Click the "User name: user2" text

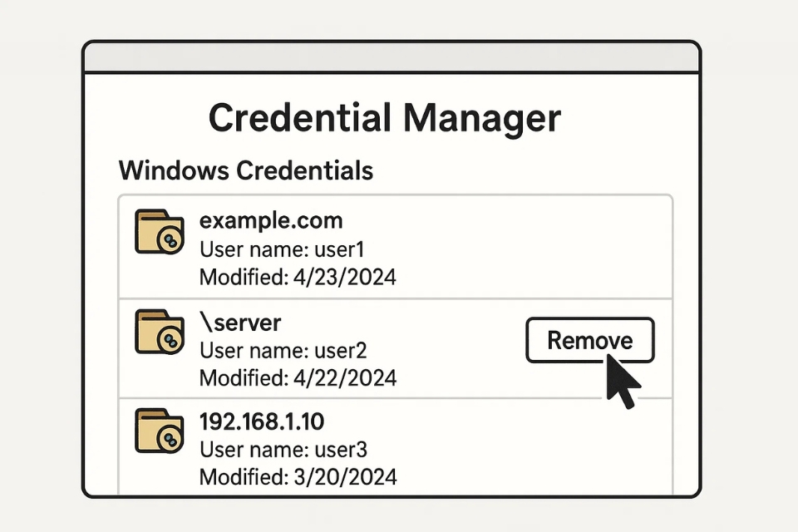click(x=283, y=350)
